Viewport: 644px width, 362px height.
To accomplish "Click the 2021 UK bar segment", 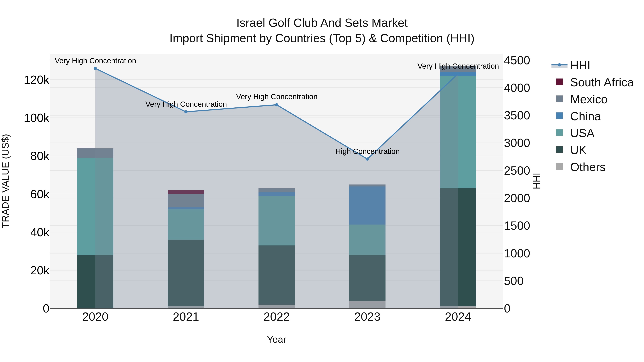I will 186,273.
